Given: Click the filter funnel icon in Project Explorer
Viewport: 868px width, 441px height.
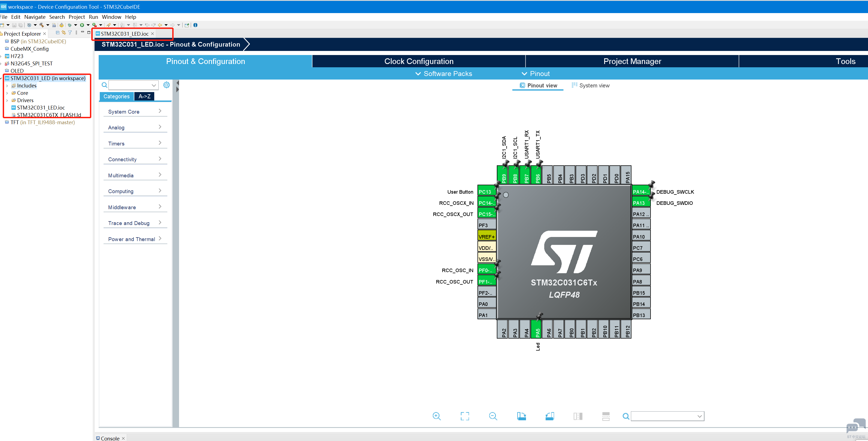Looking at the screenshot, I should 70,33.
